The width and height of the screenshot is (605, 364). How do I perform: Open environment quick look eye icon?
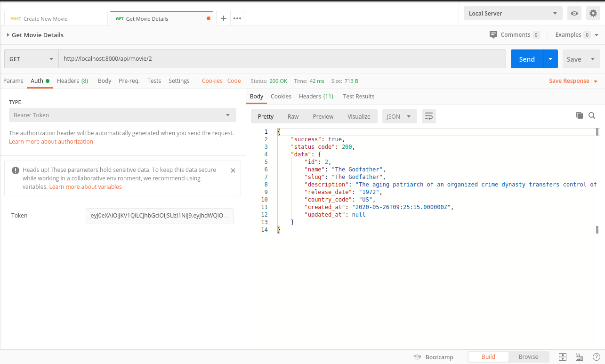[x=574, y=13]
